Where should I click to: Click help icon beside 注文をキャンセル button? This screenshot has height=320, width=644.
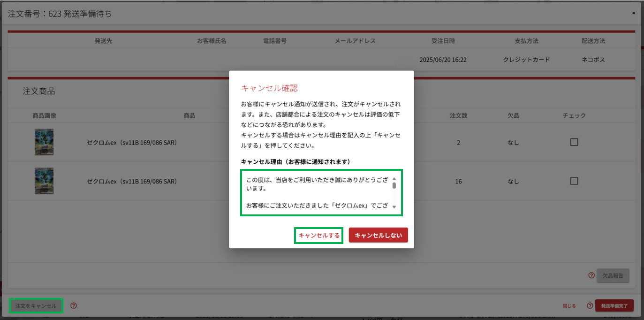(74, 306)
